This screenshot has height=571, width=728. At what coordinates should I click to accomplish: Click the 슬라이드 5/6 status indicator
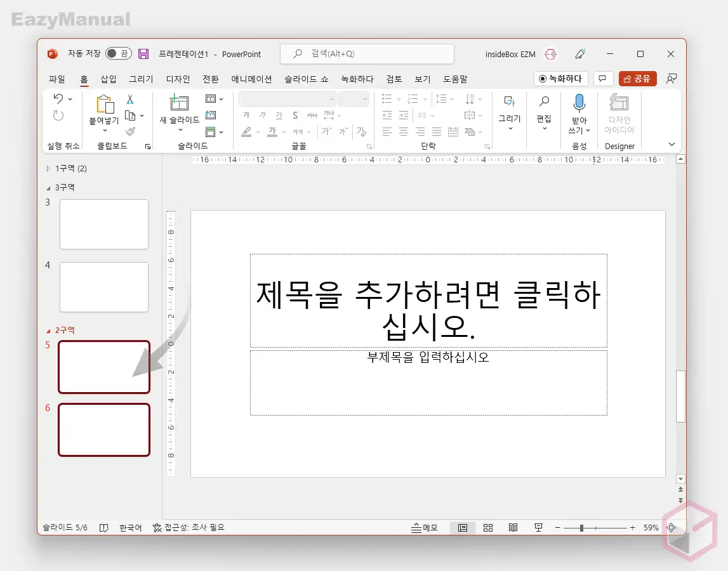point(65,527)
